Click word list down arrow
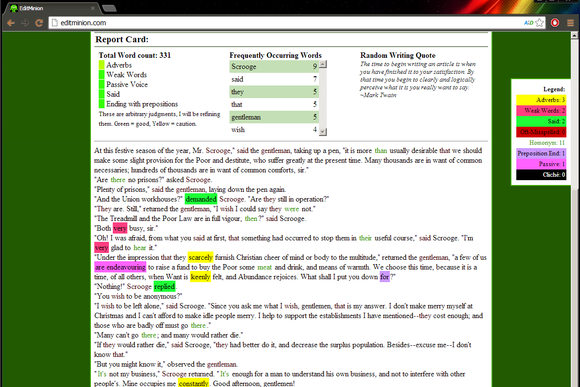The height and width of the screenshot is (387, 580). [x=323, y=132]
